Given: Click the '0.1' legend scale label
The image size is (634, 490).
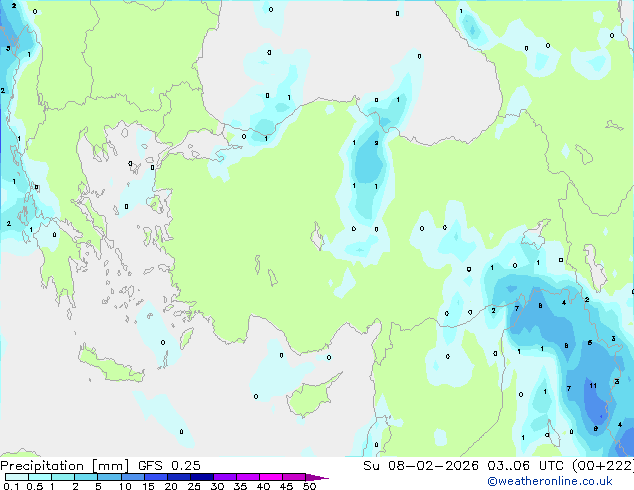Looking at the screenshot, I should click(x=11, y=486).
